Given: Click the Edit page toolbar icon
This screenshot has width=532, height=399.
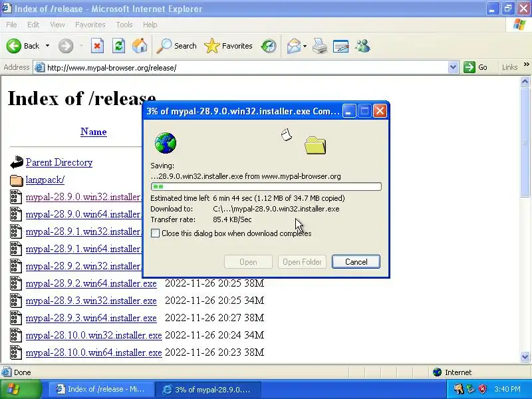Looking at the screenshot, I should (340, 46).
